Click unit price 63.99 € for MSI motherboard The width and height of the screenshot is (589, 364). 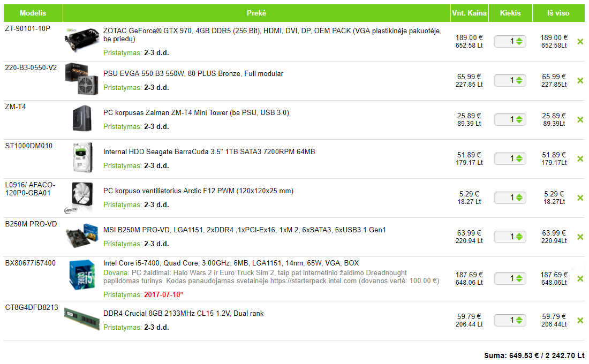point(469,233)
